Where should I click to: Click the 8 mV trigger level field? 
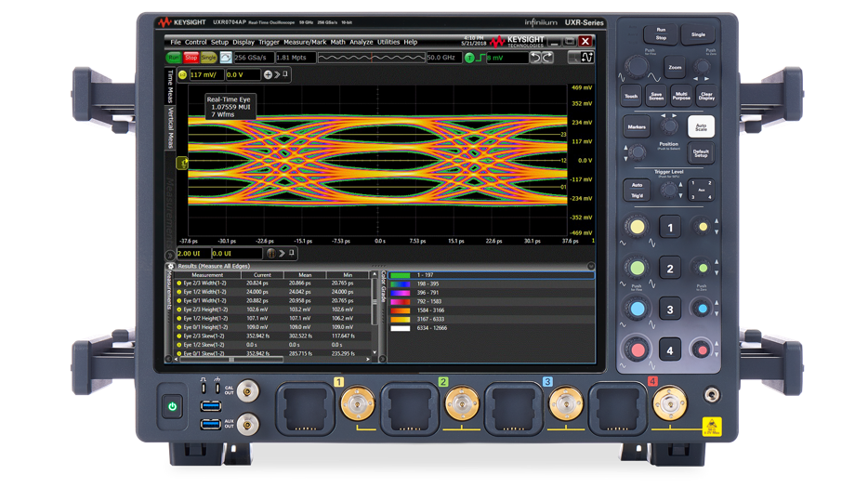tap(506, 58)
